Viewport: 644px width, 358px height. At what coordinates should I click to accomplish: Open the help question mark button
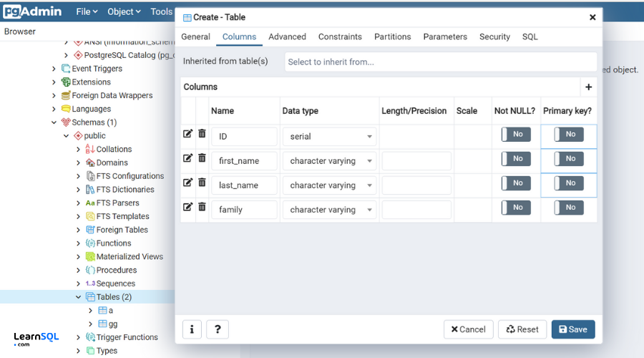218,329
